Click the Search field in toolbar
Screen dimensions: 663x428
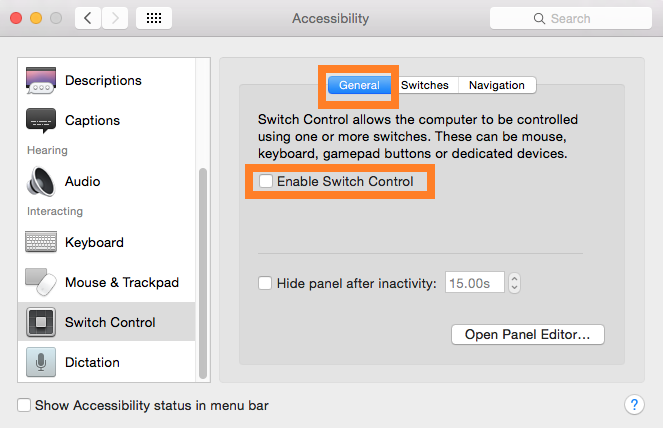click(569, 18)
